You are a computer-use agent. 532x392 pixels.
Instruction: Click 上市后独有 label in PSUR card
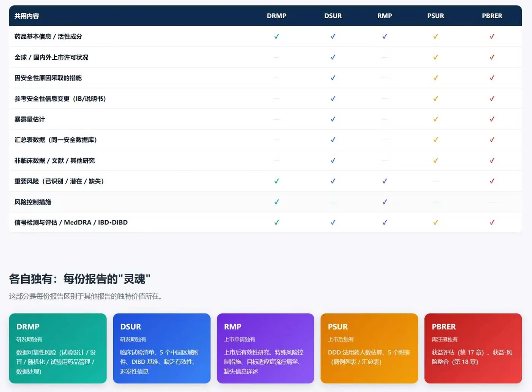[341, 340]
